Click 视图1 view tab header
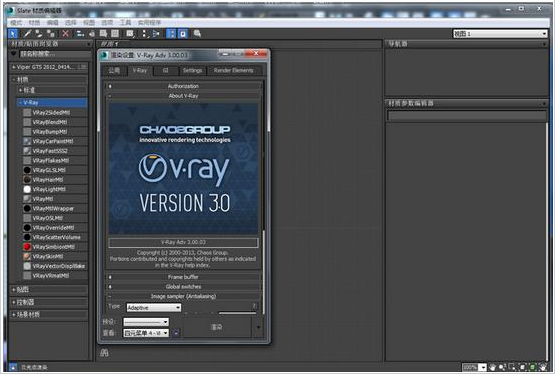 (x=110, y=44)
